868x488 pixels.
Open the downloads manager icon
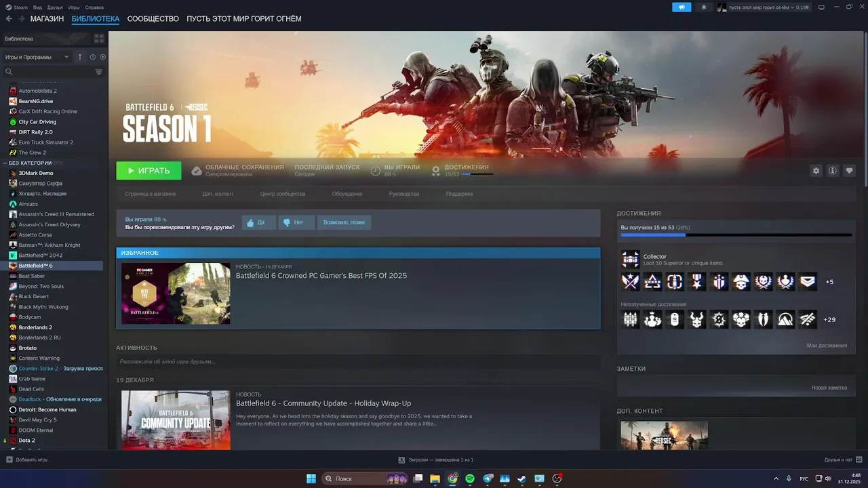coord(401,460)
